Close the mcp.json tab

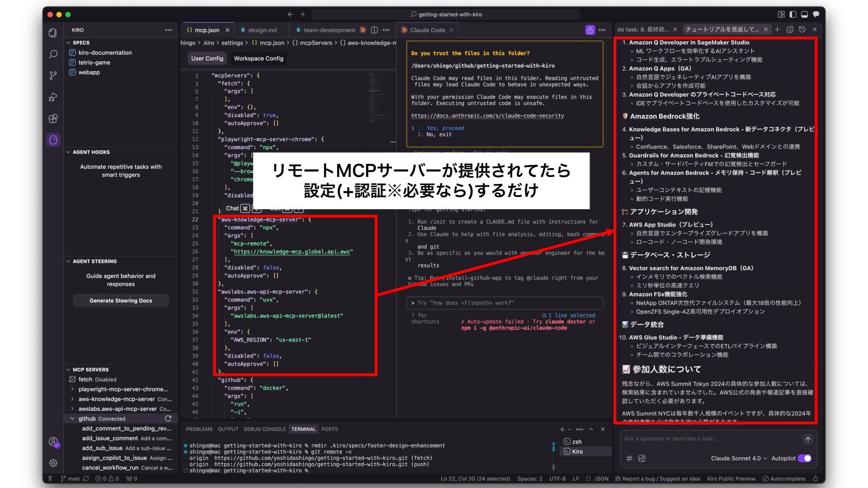[x=227, y=30]
